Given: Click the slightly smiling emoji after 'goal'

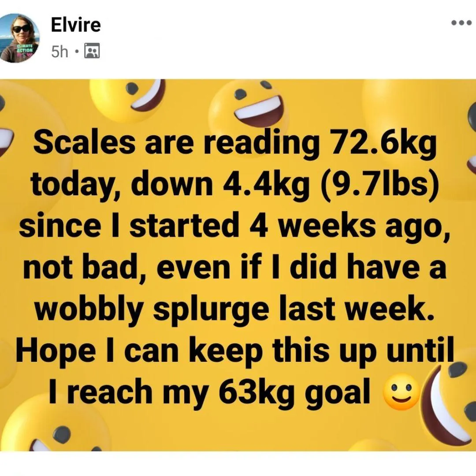Looking at the screenshot, I should [402, 392].
